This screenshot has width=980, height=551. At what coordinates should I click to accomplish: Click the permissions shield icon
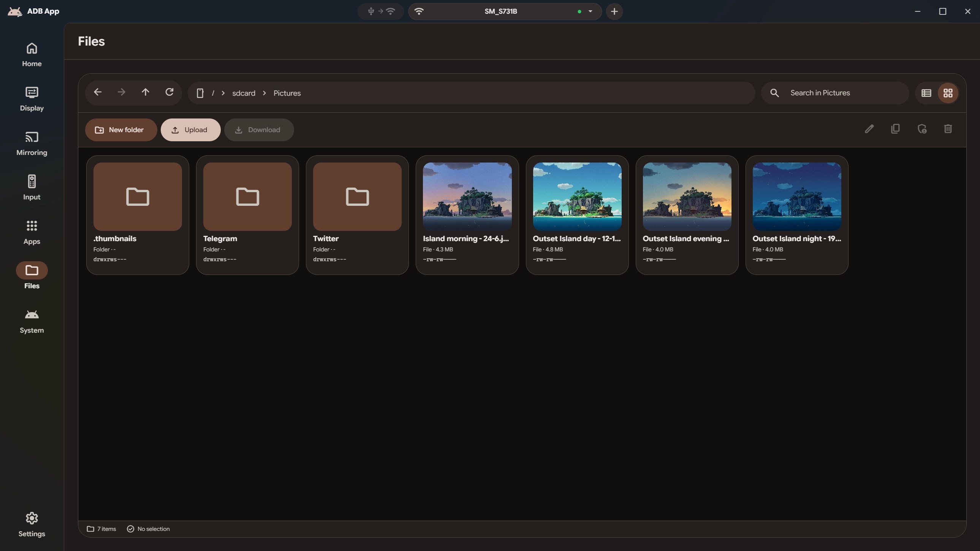tap(922, 129)
